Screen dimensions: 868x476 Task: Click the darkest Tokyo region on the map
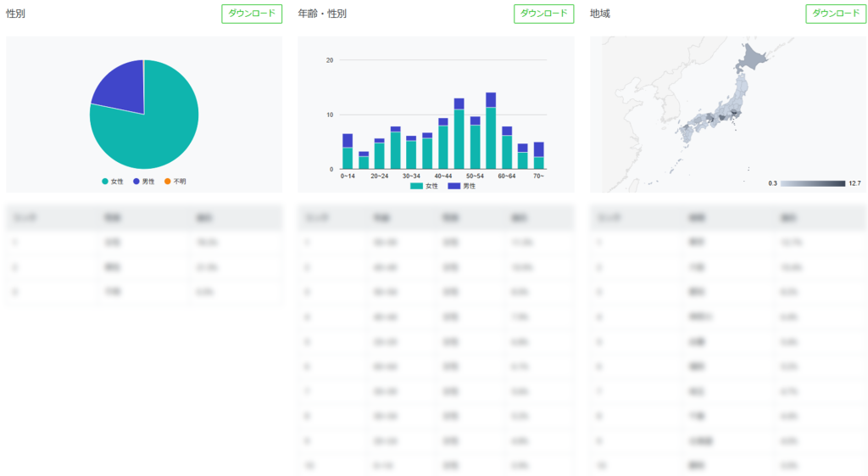(734, 114)
